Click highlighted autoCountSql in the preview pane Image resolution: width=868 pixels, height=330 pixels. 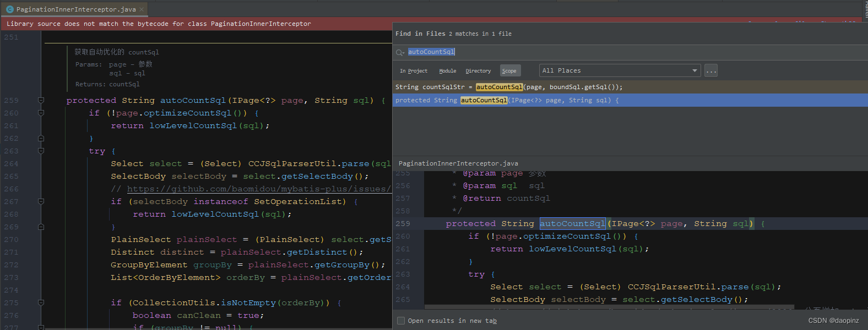(x=572, y=223)
